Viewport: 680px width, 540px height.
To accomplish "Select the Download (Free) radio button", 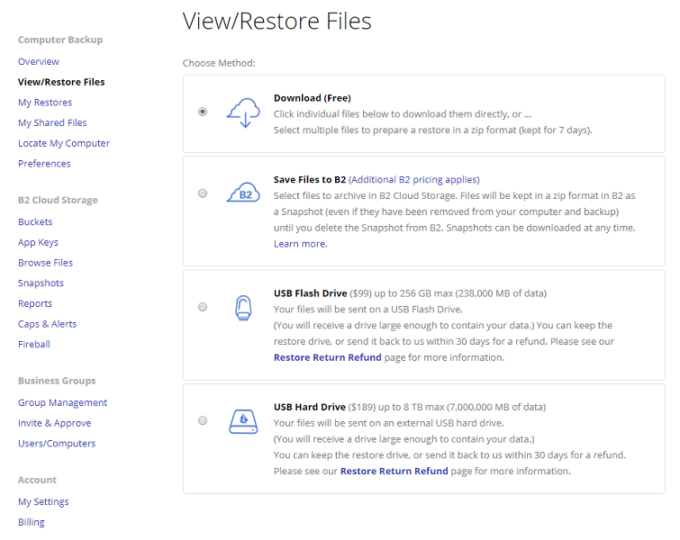I will click(203, 112).
